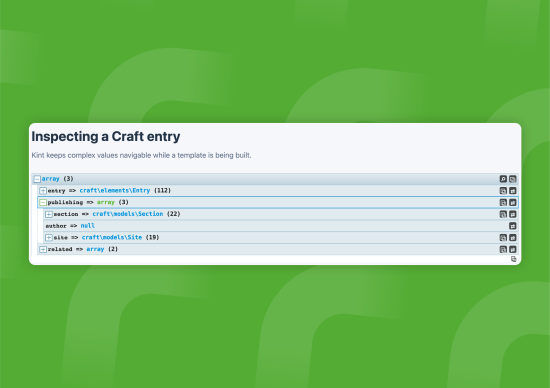Show access path for the site row
Viewport: 550px width, 388px height.
pyautogui.click(x=512, y=238)
